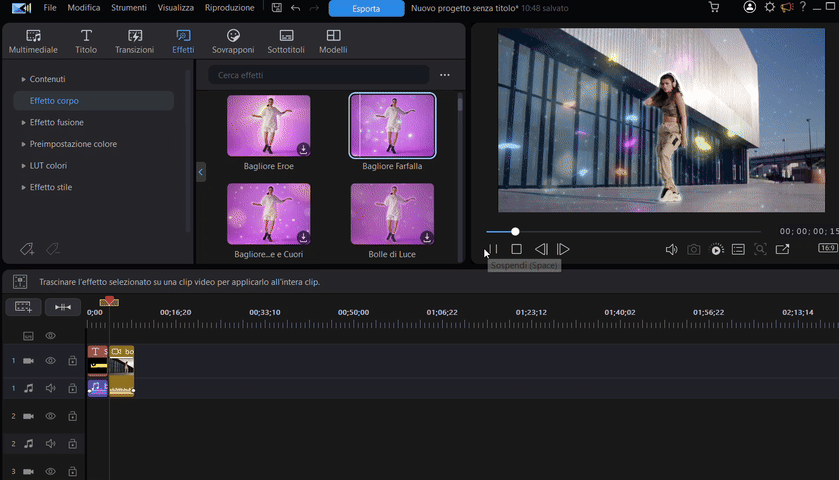Expand the Effetto stile category
839x480 pixels.
point(24,187)
